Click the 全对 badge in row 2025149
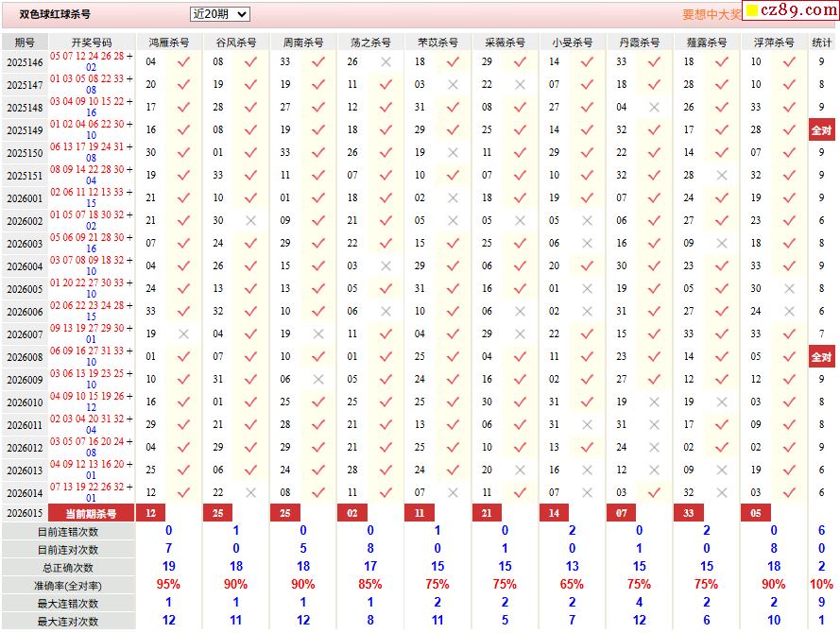This screenshot has width=840, height=633. click(821, 130)
